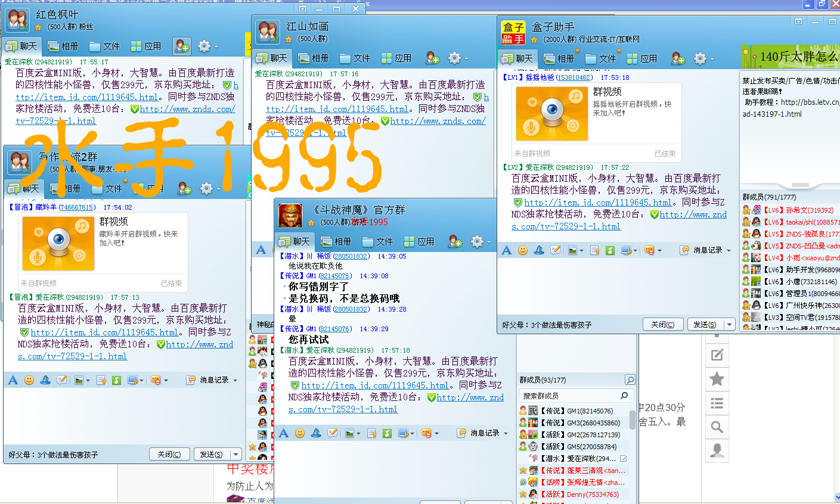840x504 pixels.
Task: Select member 小唐(732181146) in 盒子助手 list
Action: coord(791,281)
